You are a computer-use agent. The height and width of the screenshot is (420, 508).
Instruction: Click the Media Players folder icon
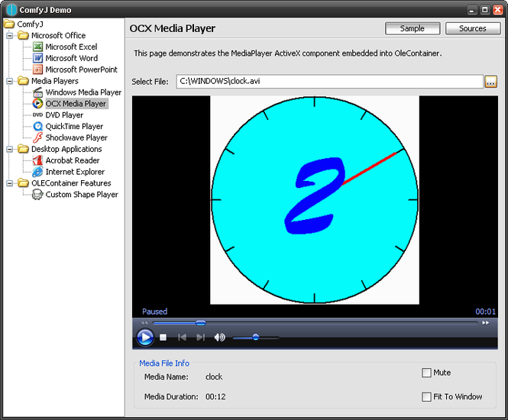coord(24,81)
